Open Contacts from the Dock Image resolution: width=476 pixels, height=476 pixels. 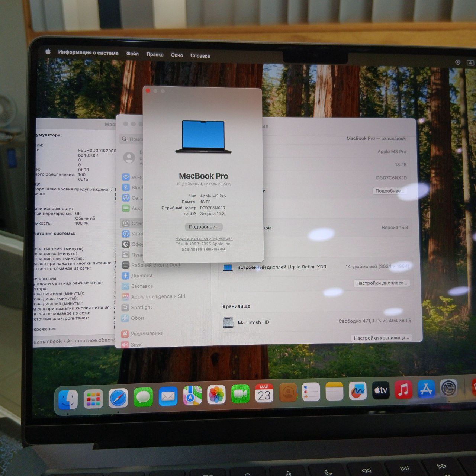(x=288, y=392)
